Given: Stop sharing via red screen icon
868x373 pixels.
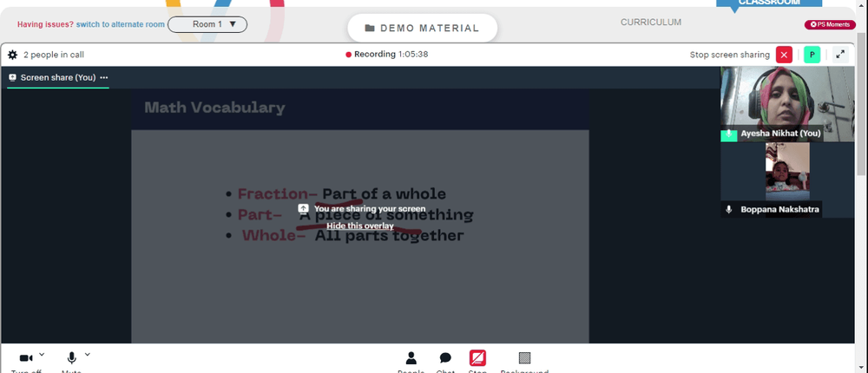Looking at the screenshot, I should [x=477, y=358].
